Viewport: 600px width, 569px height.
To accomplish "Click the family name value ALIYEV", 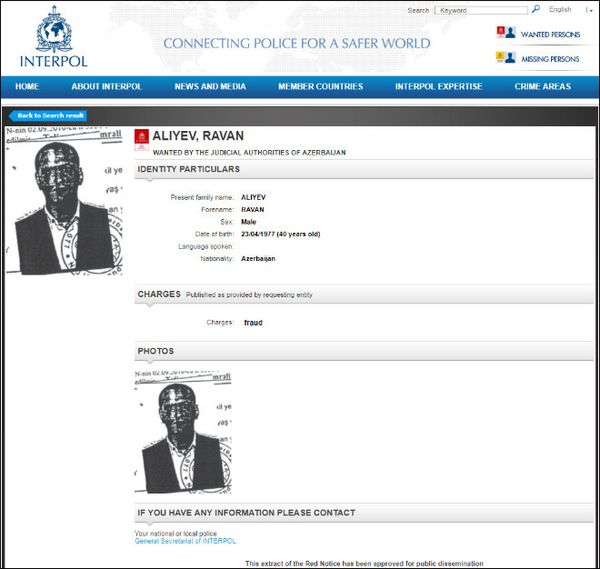I will click(253, 197).
